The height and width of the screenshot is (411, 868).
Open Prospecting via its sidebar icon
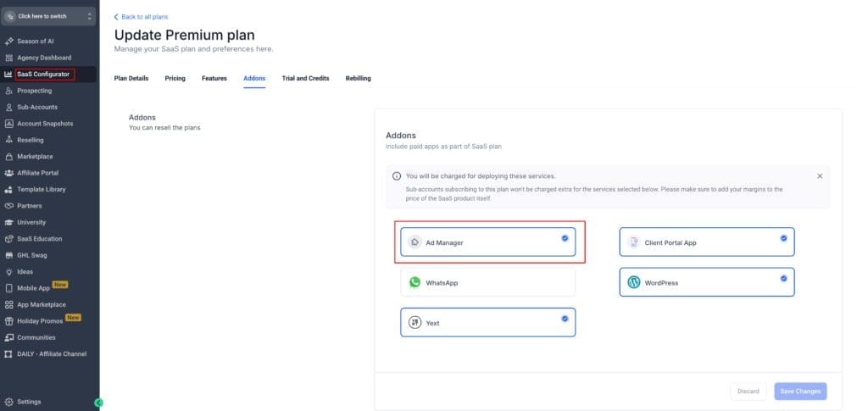click(x=8, y=91)
